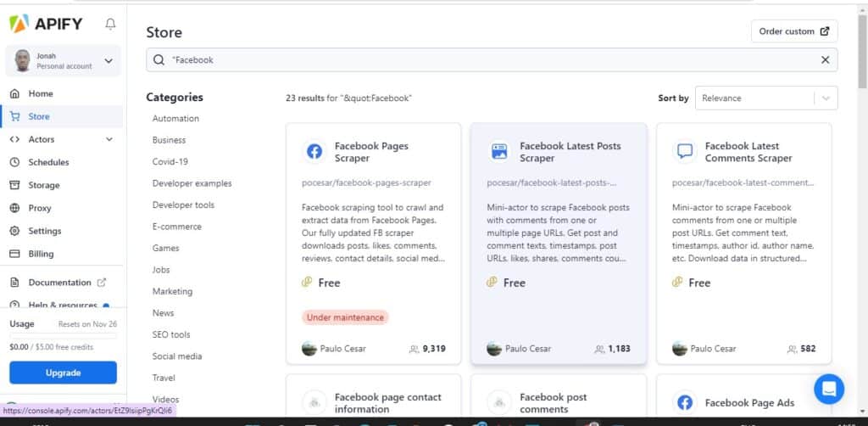This screenshot has height=426, width=868.
Task: Click users icon beside 1,183
Action: [x=599, y=349]
